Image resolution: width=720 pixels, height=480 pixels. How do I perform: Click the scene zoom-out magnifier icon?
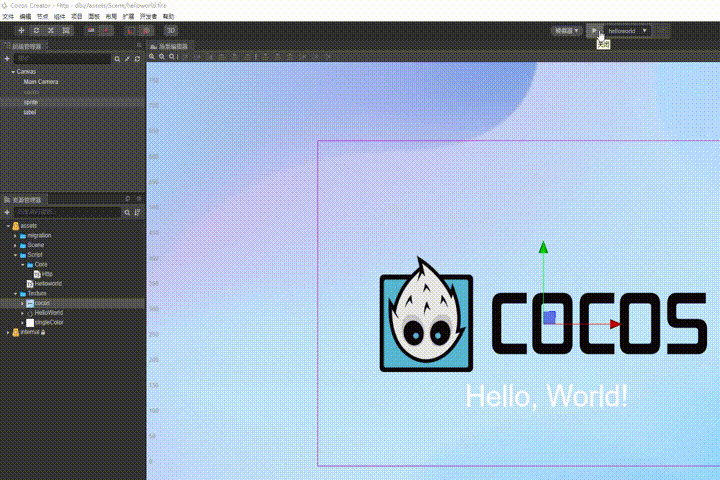(x=162, y=56)
